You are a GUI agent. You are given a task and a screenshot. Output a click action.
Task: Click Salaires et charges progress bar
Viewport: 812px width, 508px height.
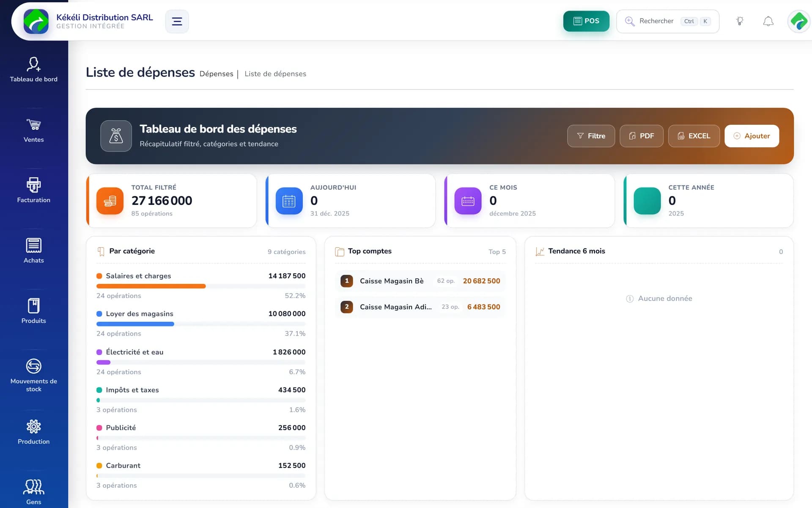point(201,286)
